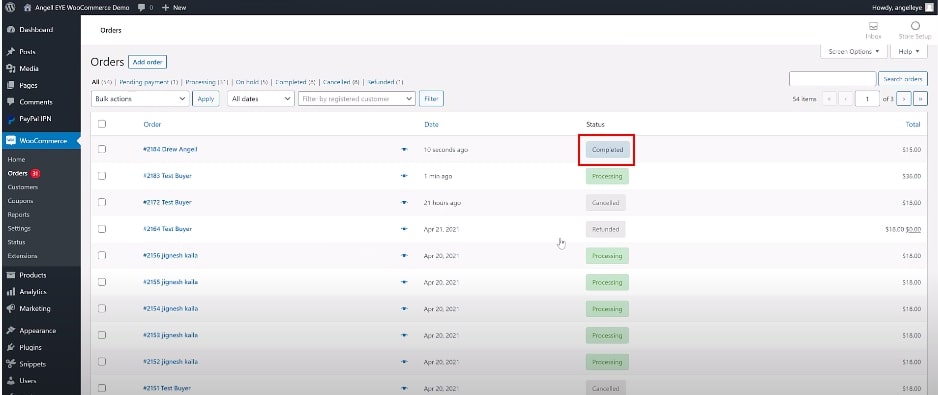Tick the select-all orders checkbox in header
Image resolution: width=938 pixels, height=395 pixels.
[102, 124]
